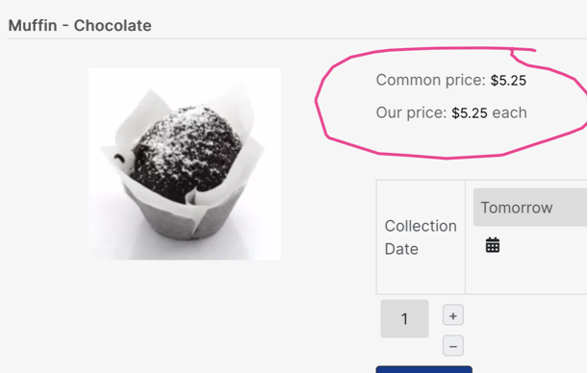Screen dimensions: 588x373
Task: Increase quantity with the plus button
Action: 453,315
